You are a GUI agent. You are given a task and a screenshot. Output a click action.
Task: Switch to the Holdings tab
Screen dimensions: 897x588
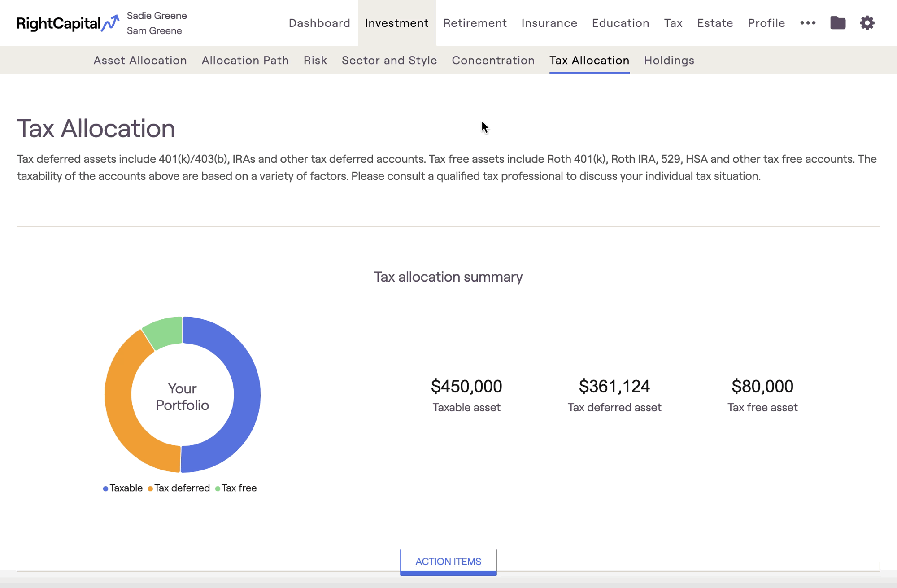pos(669,60)
